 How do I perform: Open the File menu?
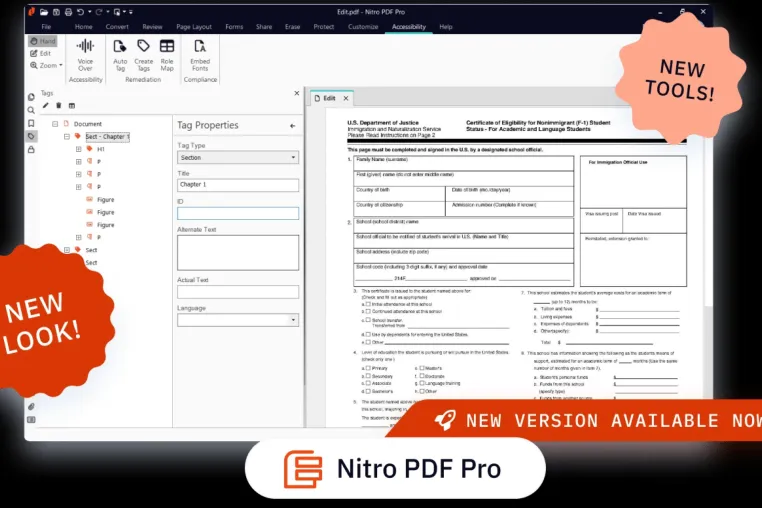tap(46, 27)
